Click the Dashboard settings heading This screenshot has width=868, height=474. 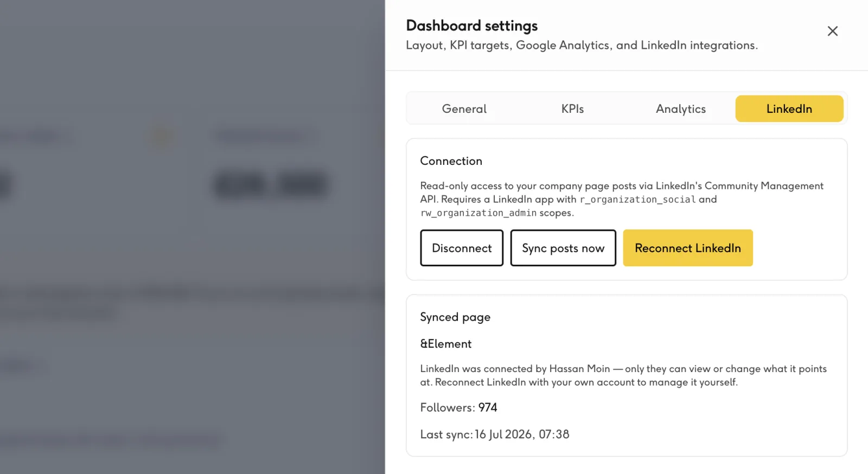point(472,25)
